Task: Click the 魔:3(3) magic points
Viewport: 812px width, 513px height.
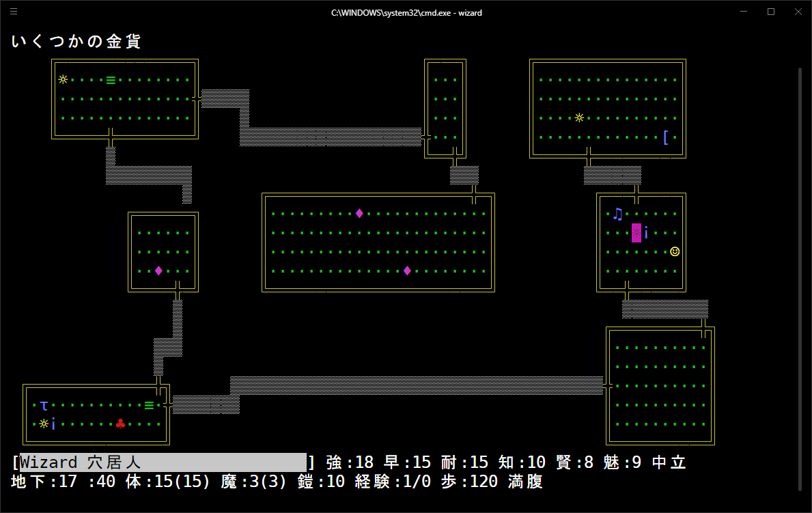Action: point(254,482)
